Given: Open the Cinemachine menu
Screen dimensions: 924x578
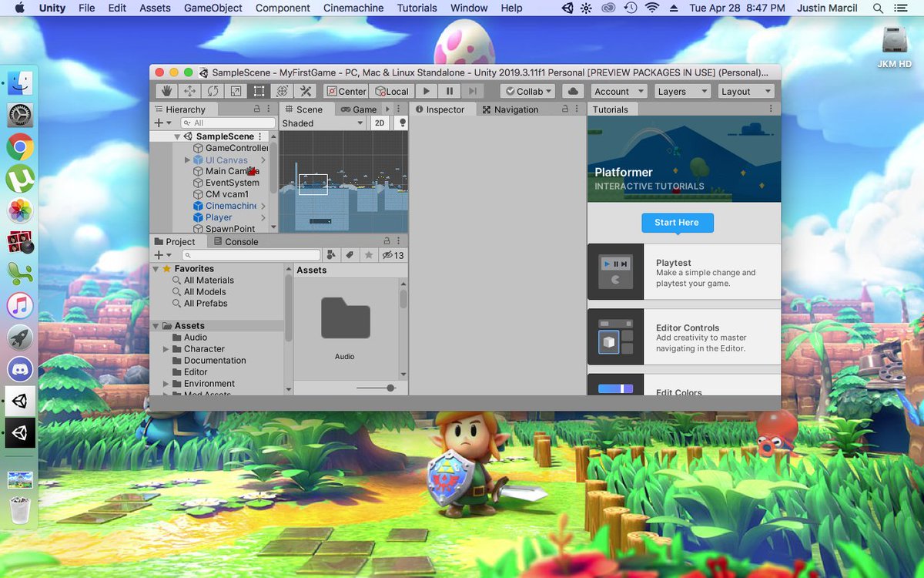Looking at the screenshot, I should [353, 8].
